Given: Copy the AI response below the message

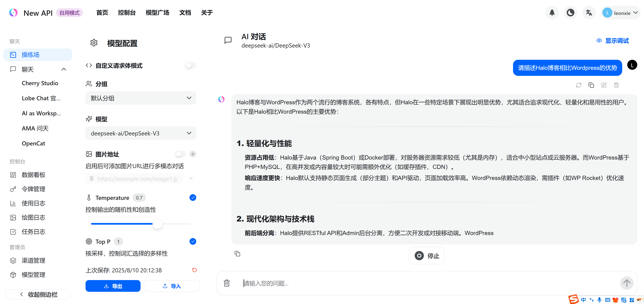Looking at the screenshot, I should [x=237, y=254].
